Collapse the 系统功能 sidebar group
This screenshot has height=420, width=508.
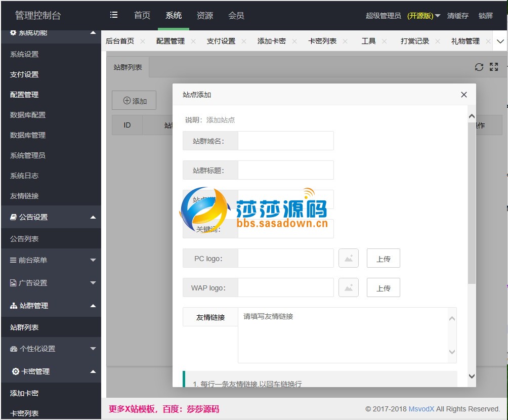(93, 32)
